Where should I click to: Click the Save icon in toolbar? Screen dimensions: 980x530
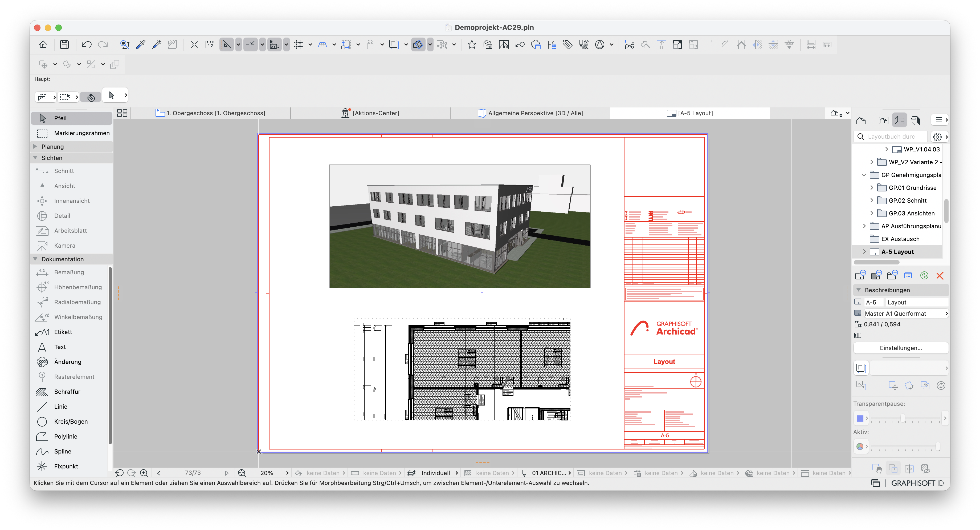64,45
